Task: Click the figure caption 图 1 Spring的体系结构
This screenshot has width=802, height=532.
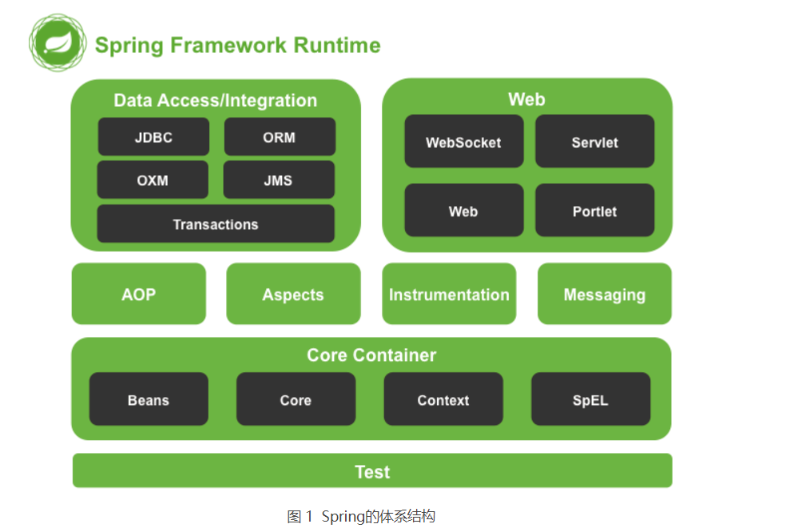Action: tap(361, 517)
